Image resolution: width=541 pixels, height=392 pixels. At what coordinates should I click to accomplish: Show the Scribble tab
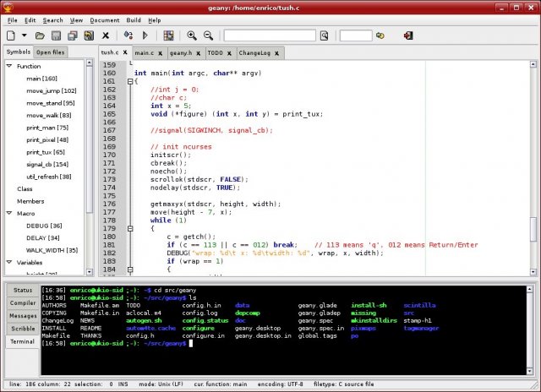pyautogui.click(x=23, y=329)
